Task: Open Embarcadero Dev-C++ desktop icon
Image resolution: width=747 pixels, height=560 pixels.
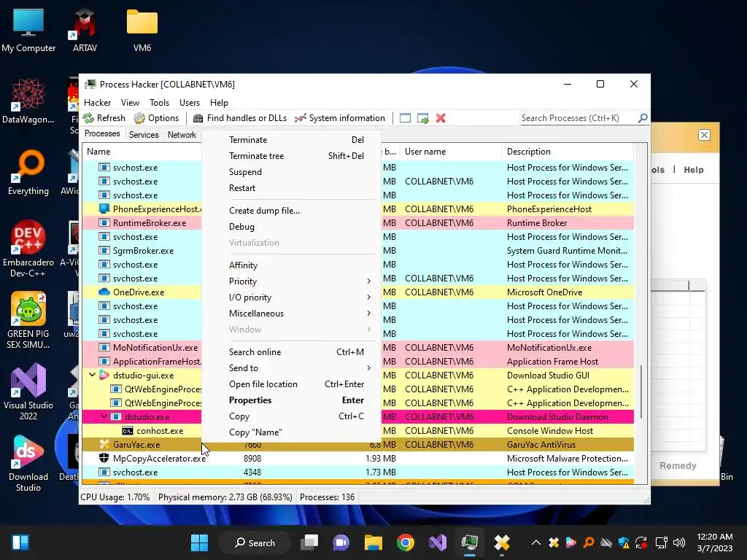Action: tap(28, 249)
